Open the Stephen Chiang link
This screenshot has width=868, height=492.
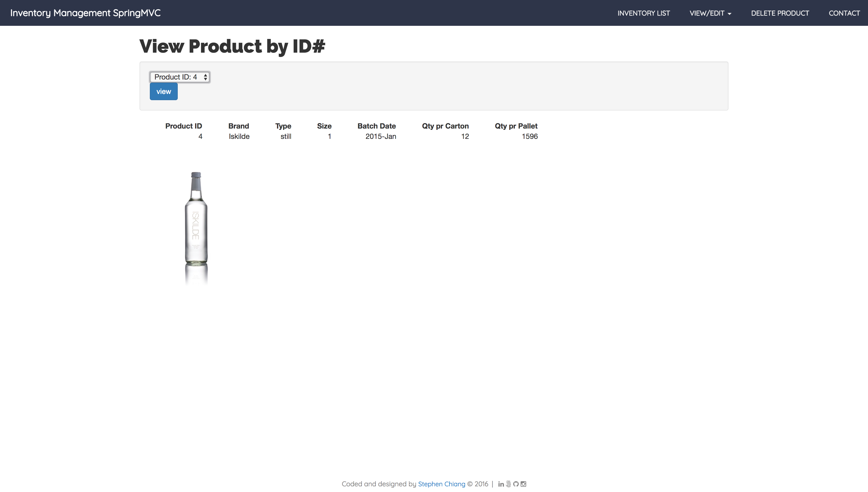pos(441,484)
